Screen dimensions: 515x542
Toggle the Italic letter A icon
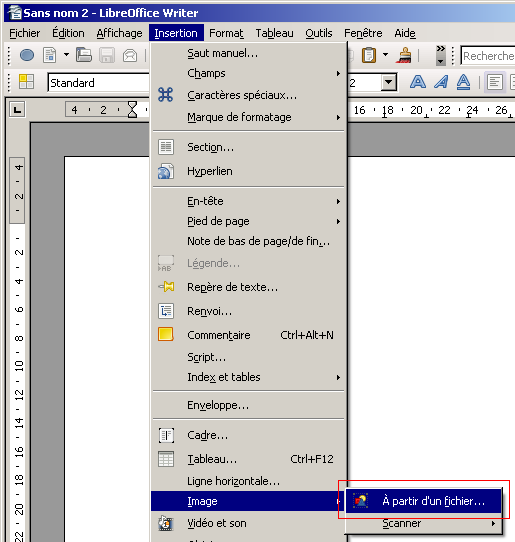pos(441,82)
